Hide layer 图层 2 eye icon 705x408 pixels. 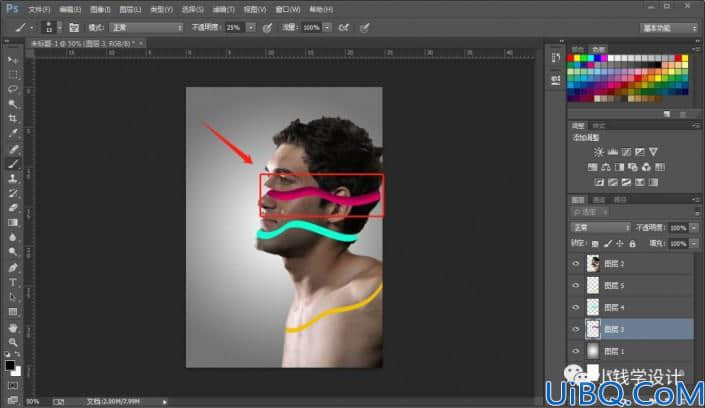coord(576,264)
